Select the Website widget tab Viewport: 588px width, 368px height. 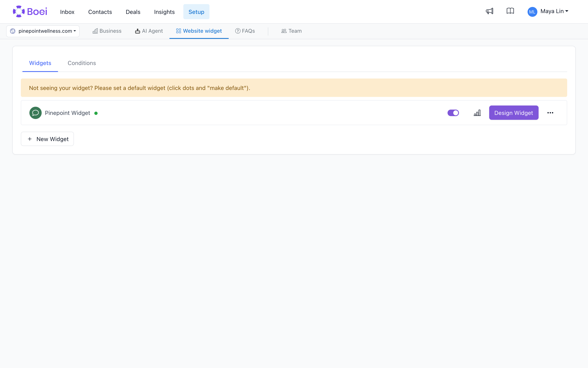coord(199,31)
